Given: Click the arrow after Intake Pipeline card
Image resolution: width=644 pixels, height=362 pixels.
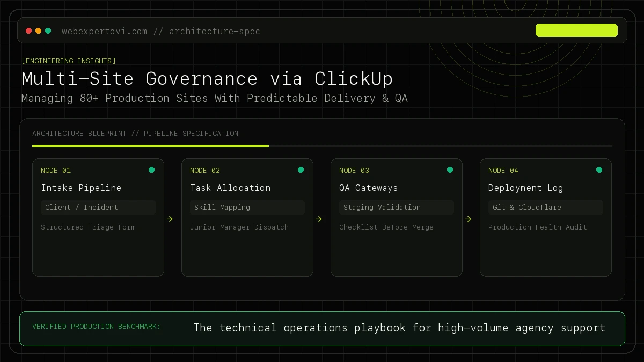Looking at the screenshot, I should [x=170, y=219].
